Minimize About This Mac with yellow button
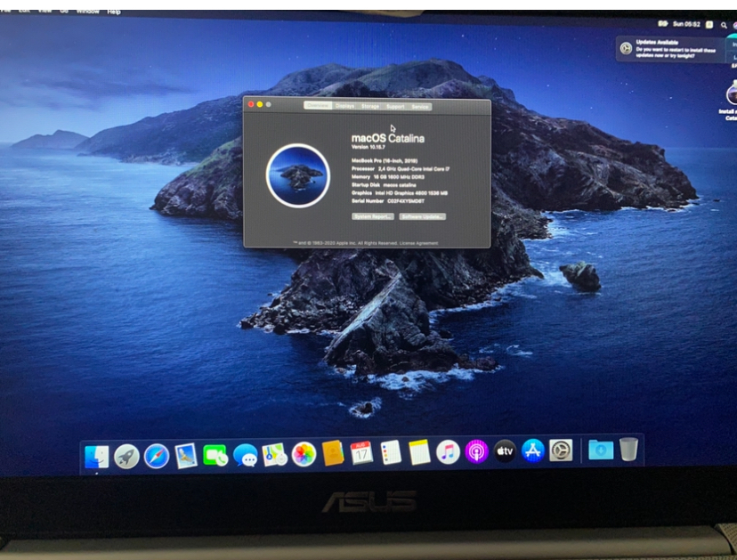The height and width of the screenshot is (560, 737). pyautogui.click(x=259, y=104)
